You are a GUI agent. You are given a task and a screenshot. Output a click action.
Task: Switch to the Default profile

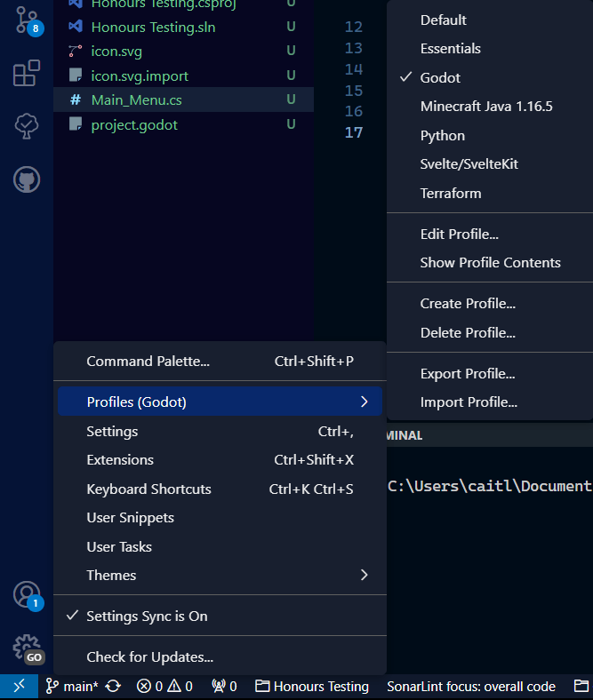(490, 20)
